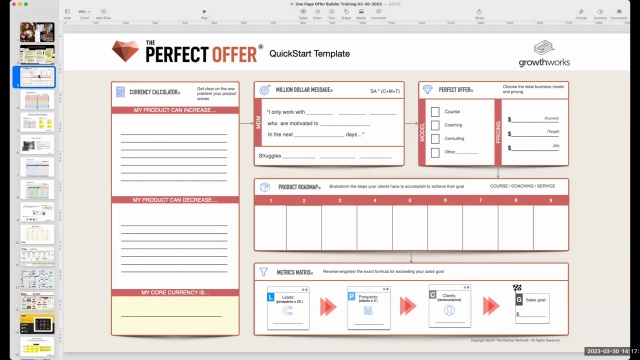640x360 pixels.
Task: Click the MY PRODUCT CAN DECREASE header bar
Action: point(175,200)
